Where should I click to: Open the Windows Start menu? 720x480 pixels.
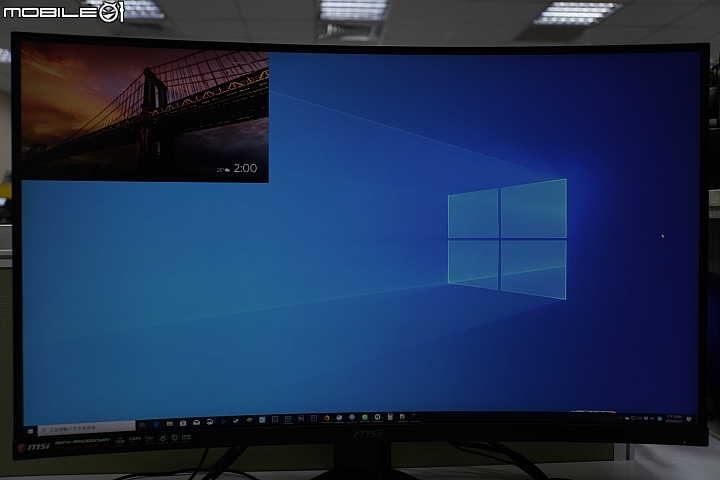pyautogui.click(x=30, y=431)
